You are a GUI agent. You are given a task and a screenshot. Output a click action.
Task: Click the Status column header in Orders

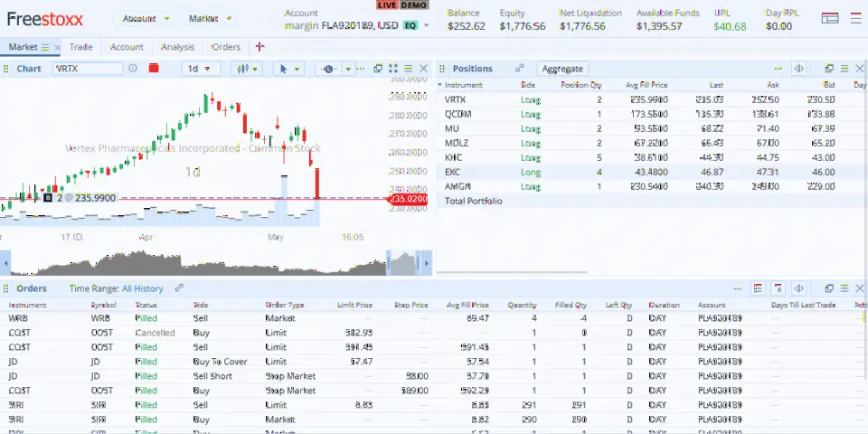click(146, 305)
